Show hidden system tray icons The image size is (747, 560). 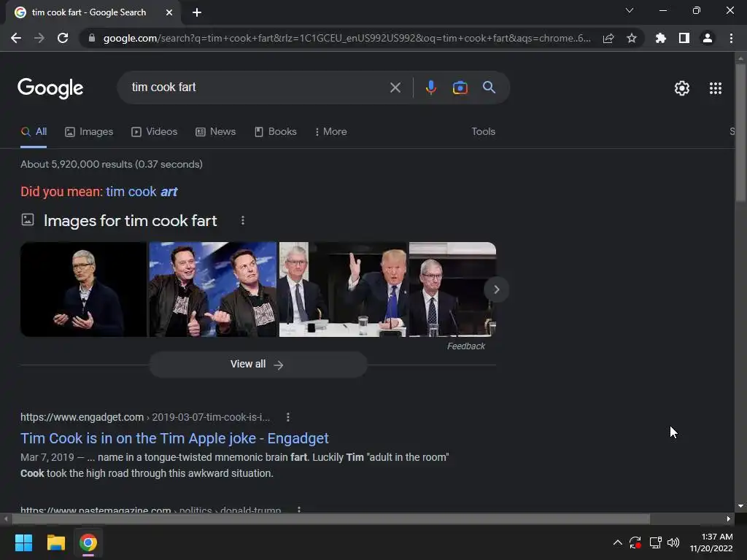pyautogui.click(x=617, y=542)
